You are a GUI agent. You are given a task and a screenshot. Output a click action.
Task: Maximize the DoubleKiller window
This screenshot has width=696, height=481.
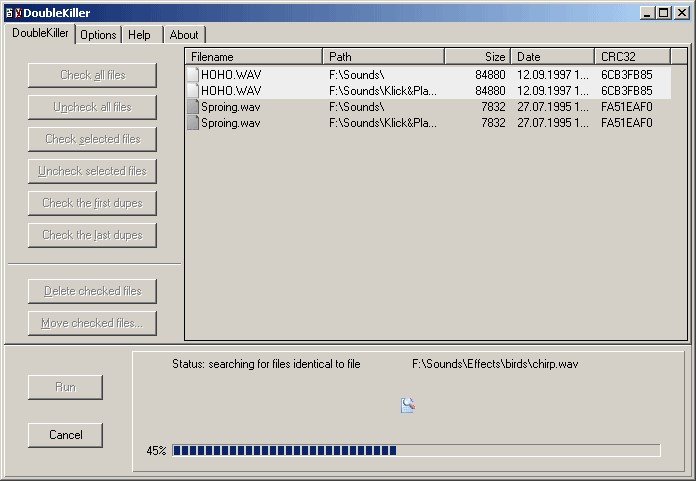pos(664,13)
